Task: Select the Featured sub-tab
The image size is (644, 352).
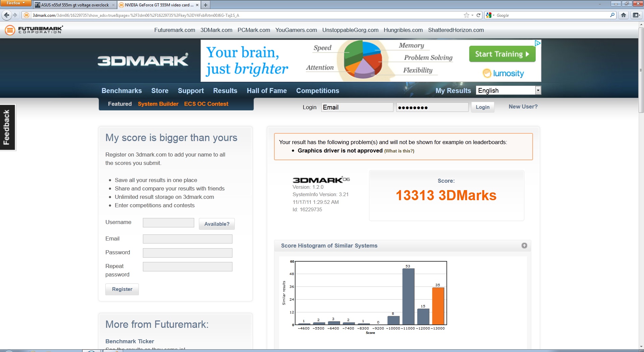Action: (120, 104)
